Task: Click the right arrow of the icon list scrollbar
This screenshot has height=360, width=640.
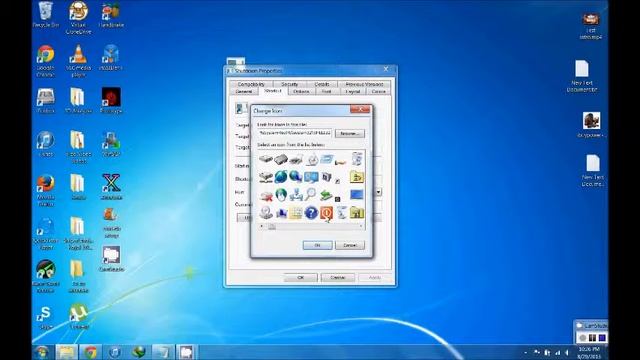Action: (x=361, y=226)
